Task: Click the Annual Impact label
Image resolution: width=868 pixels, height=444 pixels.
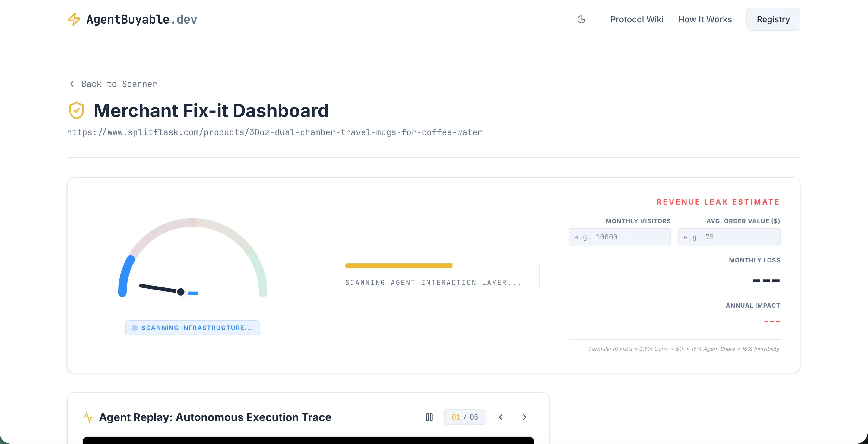Action: point(753,305)
